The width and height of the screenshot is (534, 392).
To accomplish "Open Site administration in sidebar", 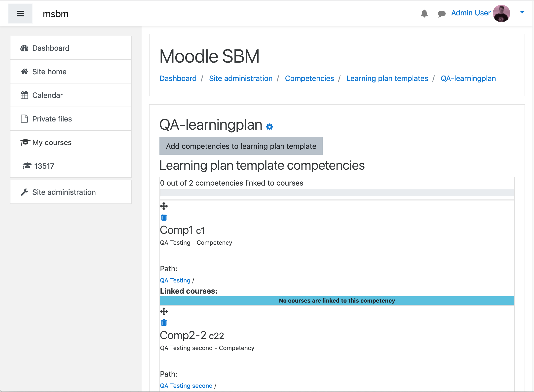I will (x=71, y=192).
